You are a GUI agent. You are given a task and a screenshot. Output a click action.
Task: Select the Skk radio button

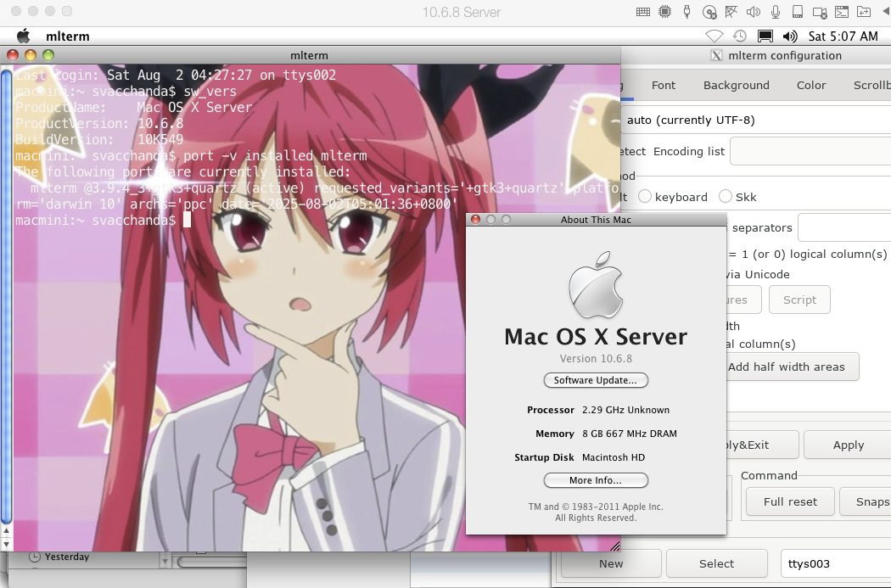pos(725,197)
